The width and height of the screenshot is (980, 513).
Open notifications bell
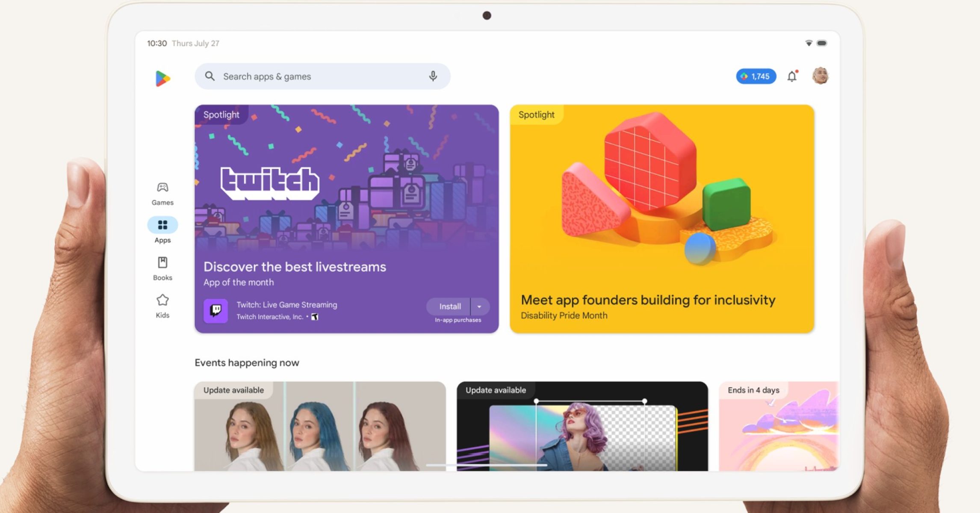coord(792,77)
